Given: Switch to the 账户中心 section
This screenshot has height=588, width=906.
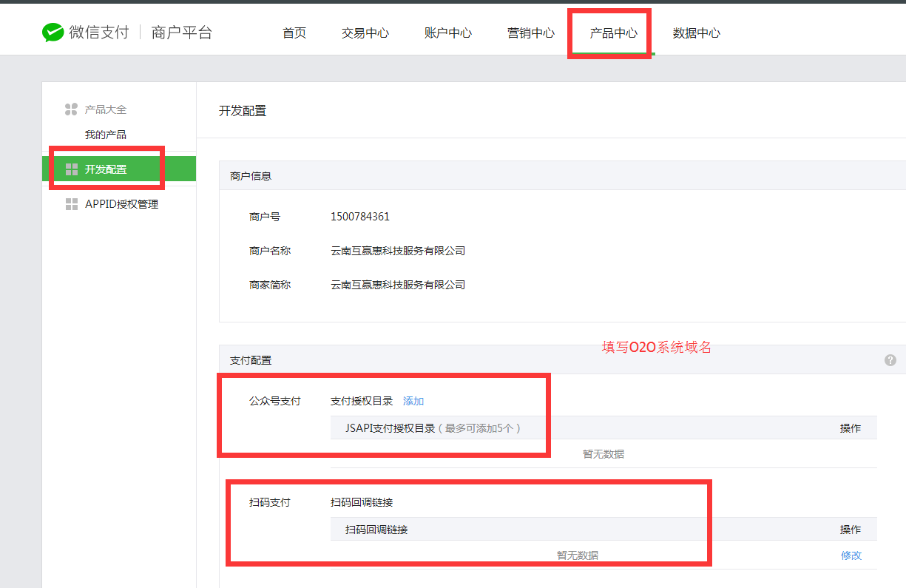Looking at the screenshot, I should 447,33.
